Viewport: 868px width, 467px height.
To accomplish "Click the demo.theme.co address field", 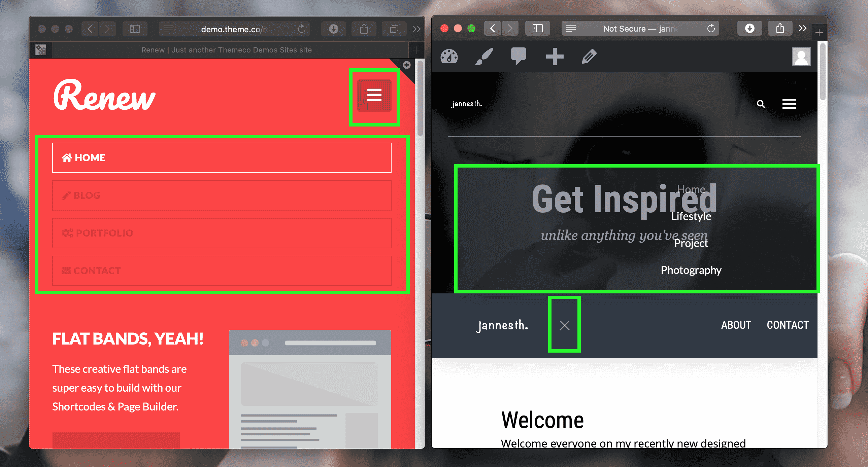I will [234, 29].
